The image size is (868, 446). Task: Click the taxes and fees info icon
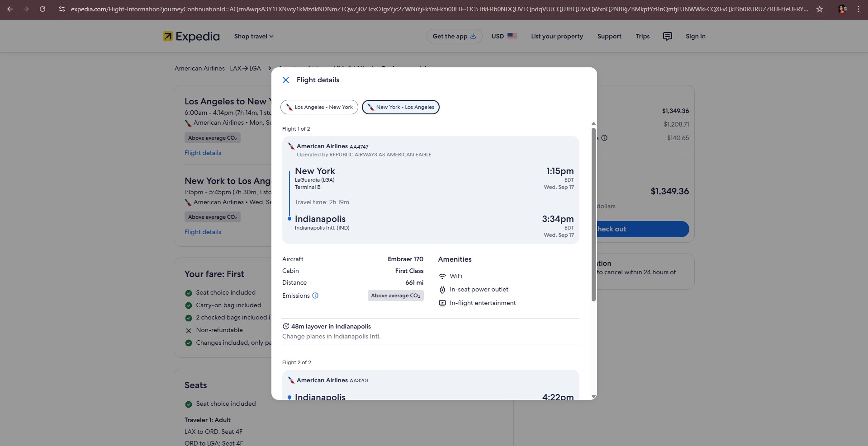click(604, 138)
